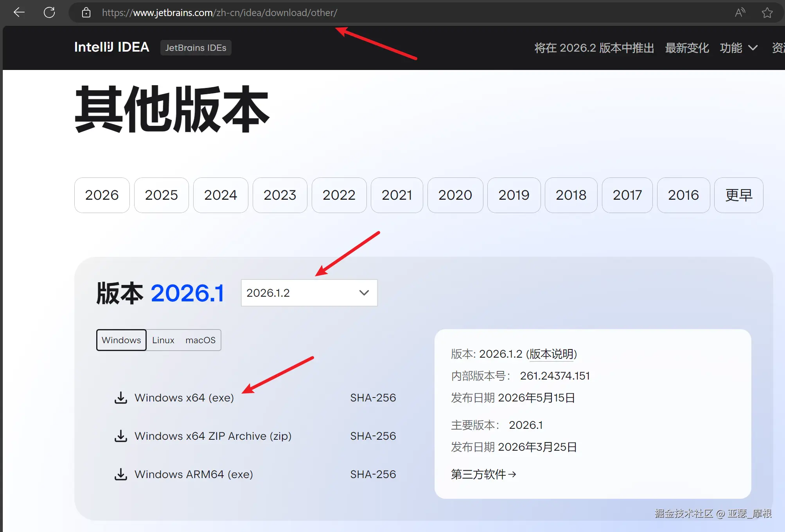The image size is (785, 532).
Task: Switch to the 2018 year tab
Action: click(571, 195)
